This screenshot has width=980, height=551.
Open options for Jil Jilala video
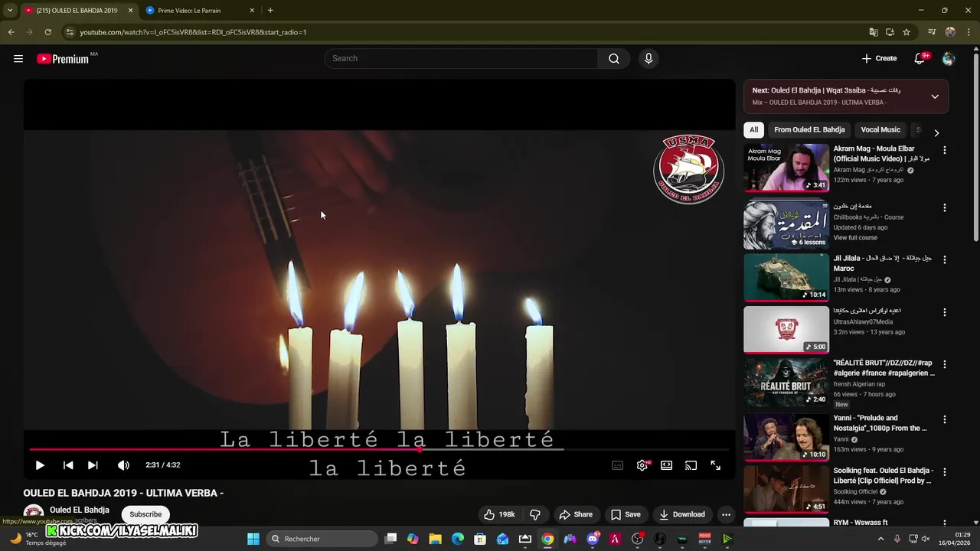coord(945,259)
